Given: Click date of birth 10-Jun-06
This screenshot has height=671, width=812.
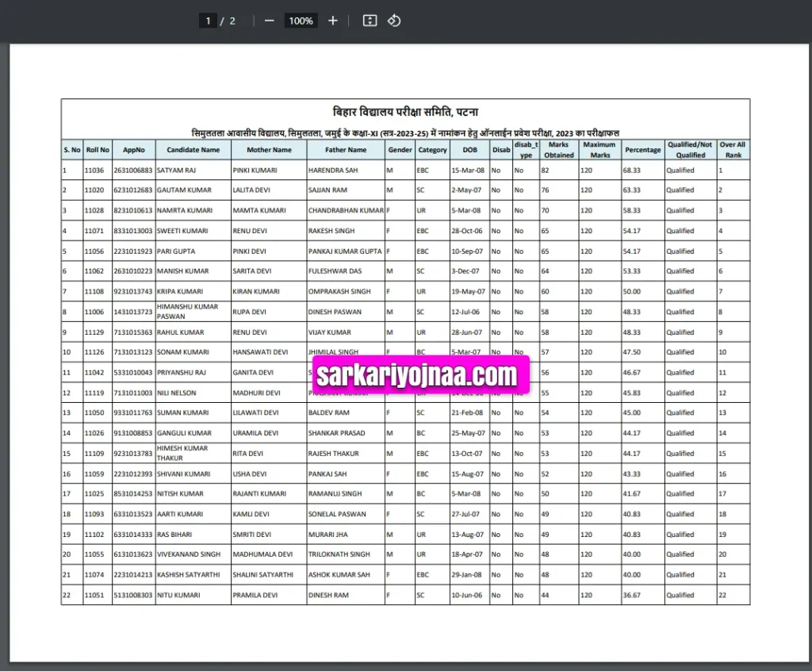Looking at the screenshot, I should (466, 595).
